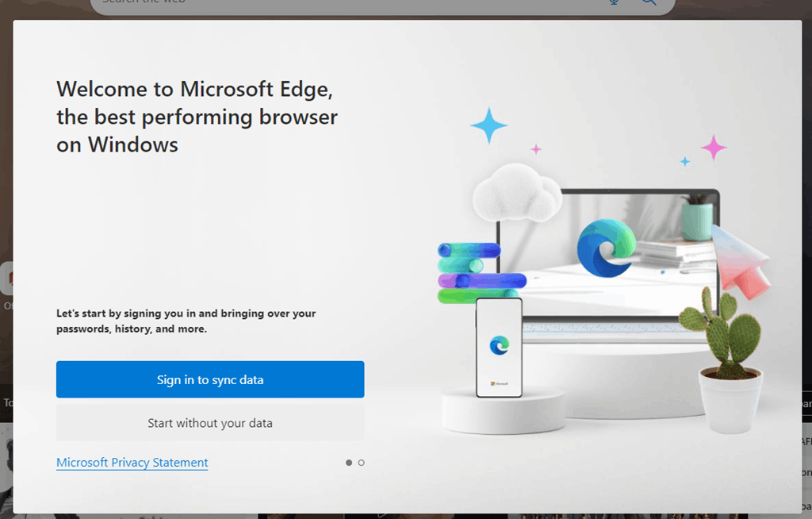Click the stacked colorful pill bars
Screen dimensions: 812x519
476,274
